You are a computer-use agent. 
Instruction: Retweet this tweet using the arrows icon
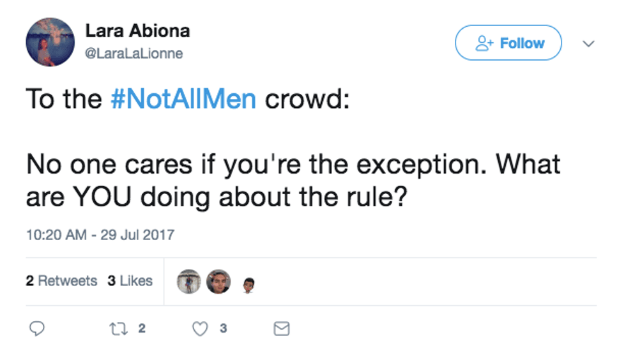tap(118, 329)
